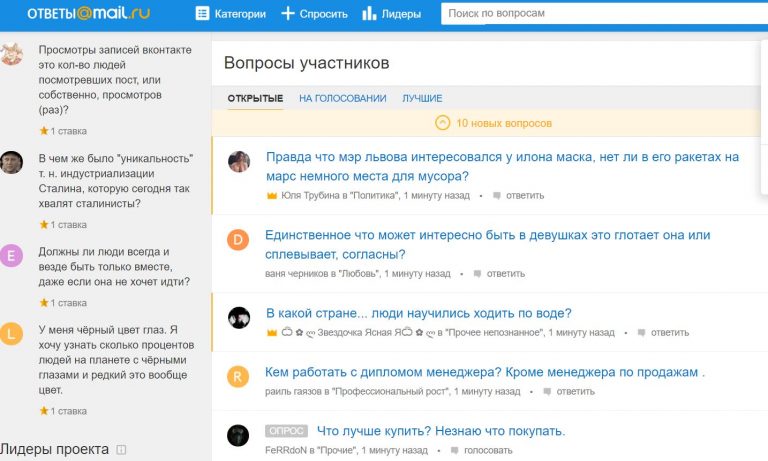Open the Ответы@mail.ru logo homepage
The width and height of the screenshot is (768, 461).
[89, 13]
